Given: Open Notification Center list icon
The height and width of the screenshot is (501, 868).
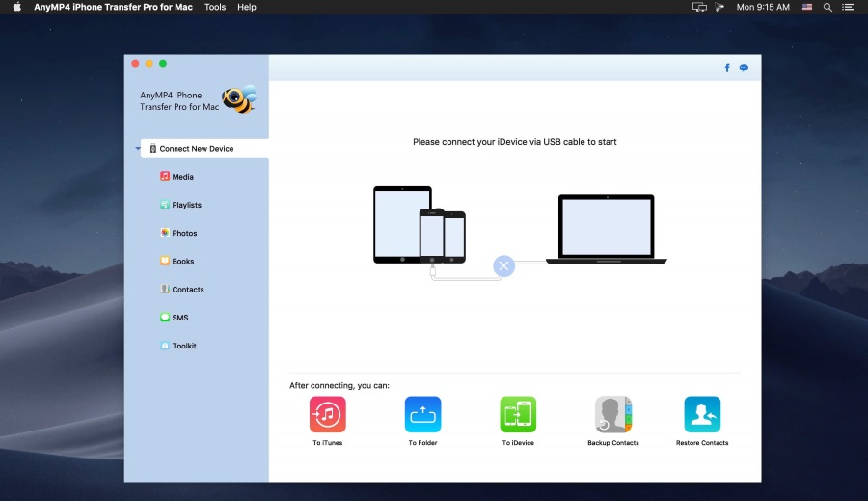Looking at the screenshot, I should (848, 7).
